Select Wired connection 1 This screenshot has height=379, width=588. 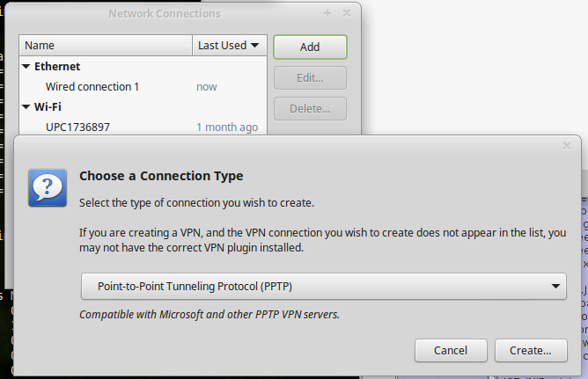tap(143, 86)
